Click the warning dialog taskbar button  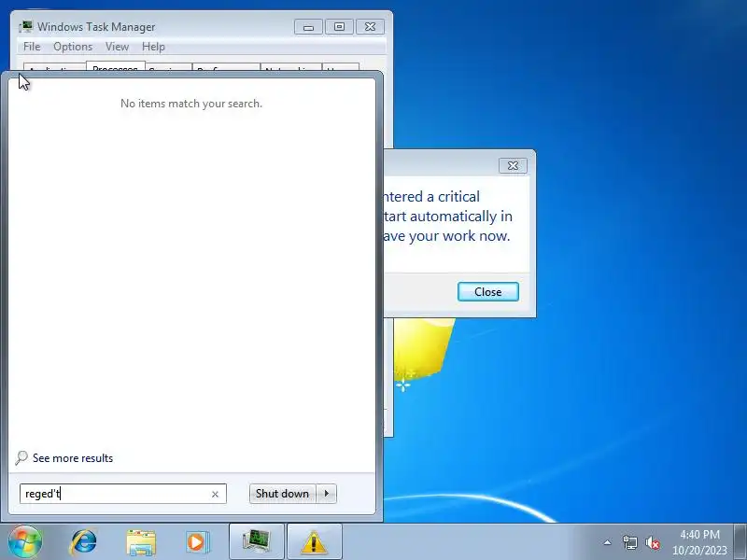click(x=315, y=541)
